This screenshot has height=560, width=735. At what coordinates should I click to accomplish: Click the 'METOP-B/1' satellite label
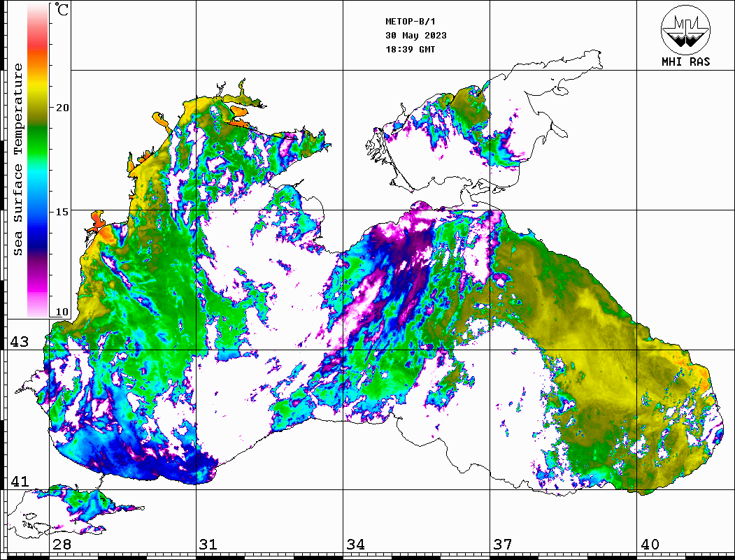tap(410, 22)
